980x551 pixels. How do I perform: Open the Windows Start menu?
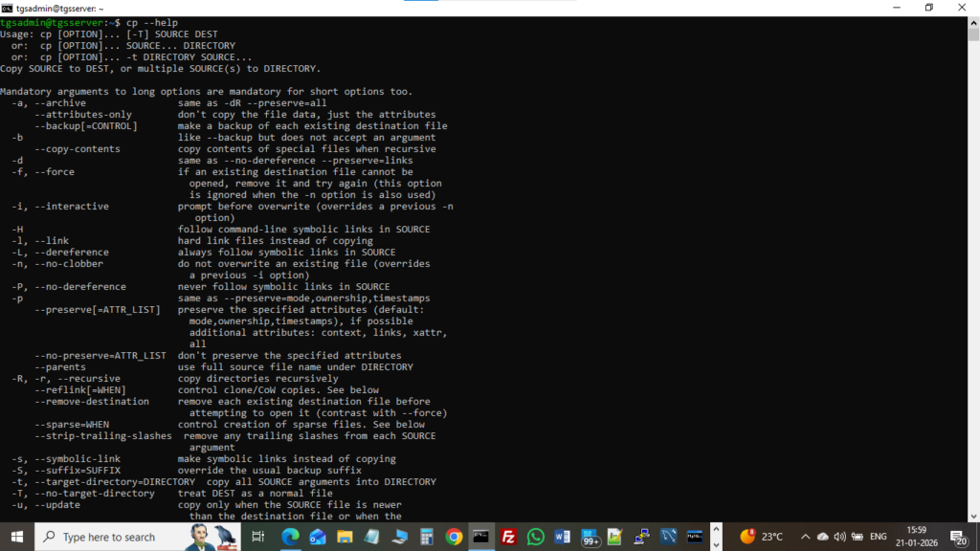point(17,537)
